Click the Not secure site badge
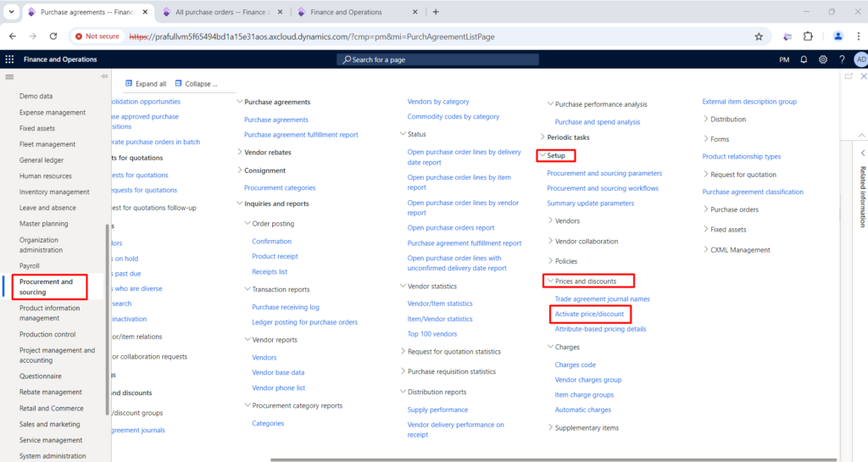 click(x=97, y=36)
